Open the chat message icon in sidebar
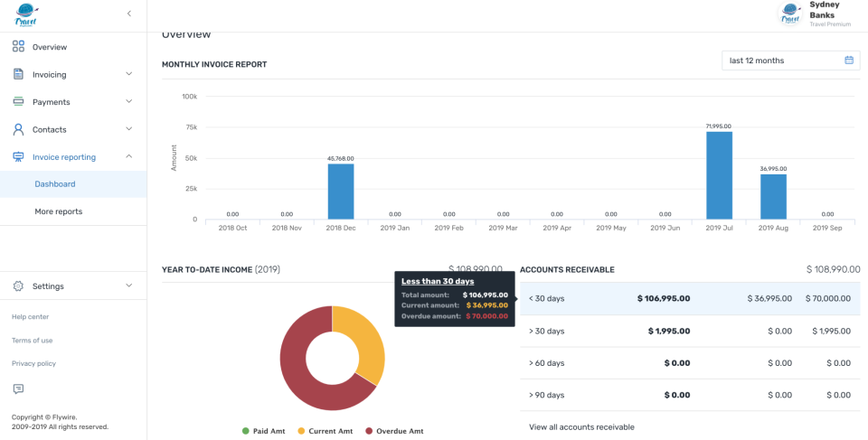The image size is (868, 440). click(x=18, y=389)
